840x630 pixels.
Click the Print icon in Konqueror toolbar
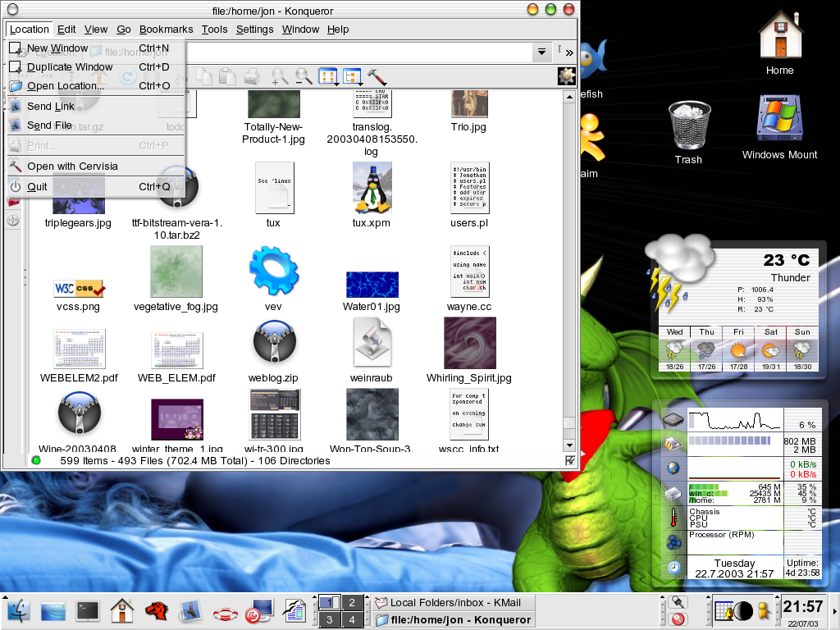tap(251, 76)
